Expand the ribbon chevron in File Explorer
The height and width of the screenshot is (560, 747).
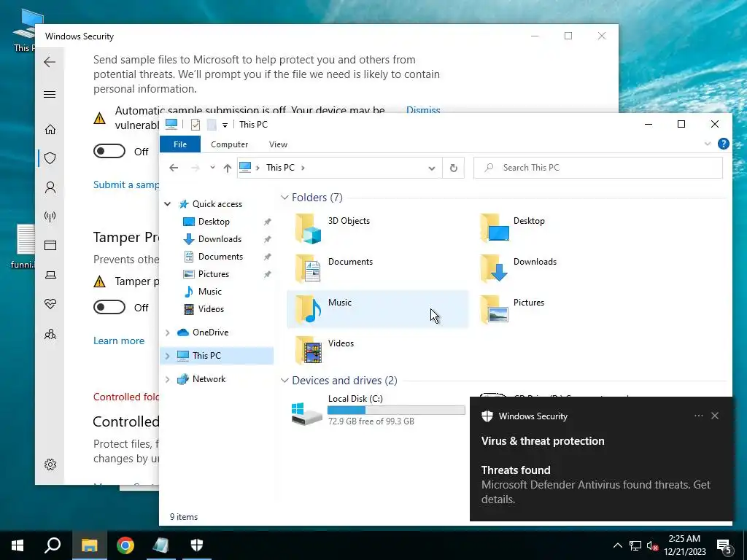(x=708, y=144)
